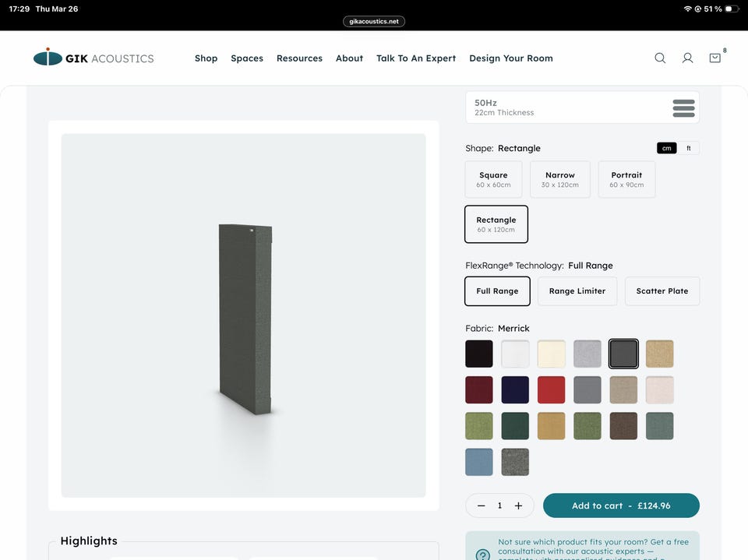Click the bass trap product image
This screenshot has height=560, width=748.
point(243,315)
